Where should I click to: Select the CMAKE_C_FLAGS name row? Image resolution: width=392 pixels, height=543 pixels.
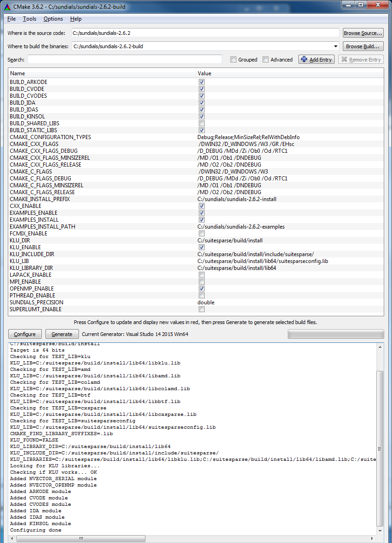click(x=31, y=171)
